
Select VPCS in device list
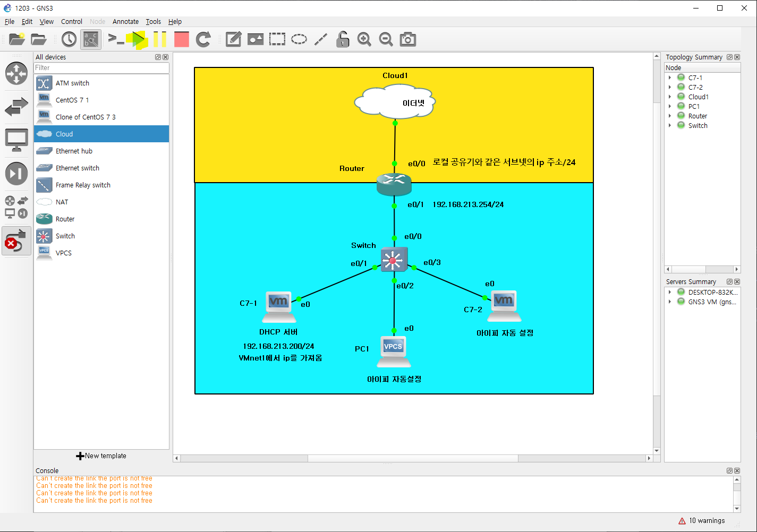click(x=101, y=253)
